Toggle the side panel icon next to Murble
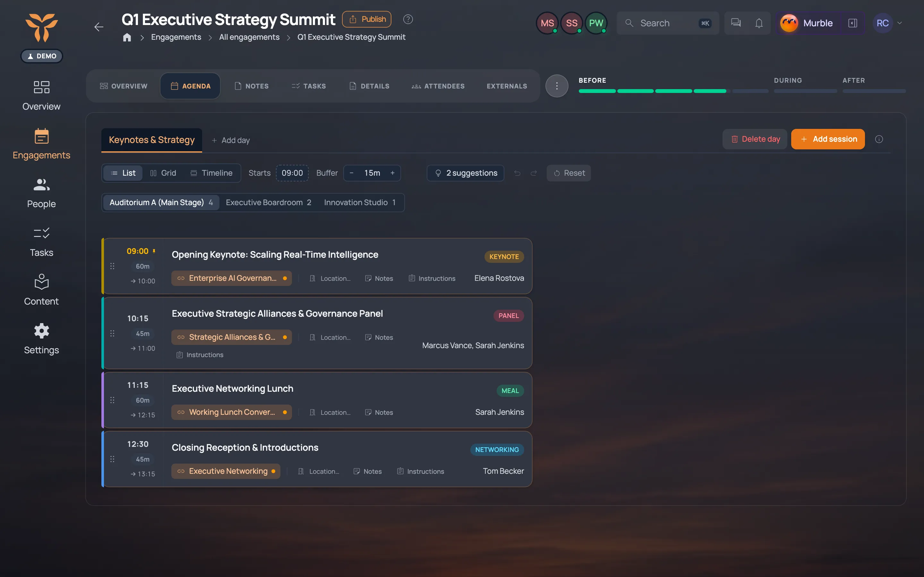The width and height of the screenshot is (924, 577). tap(852, 23)
